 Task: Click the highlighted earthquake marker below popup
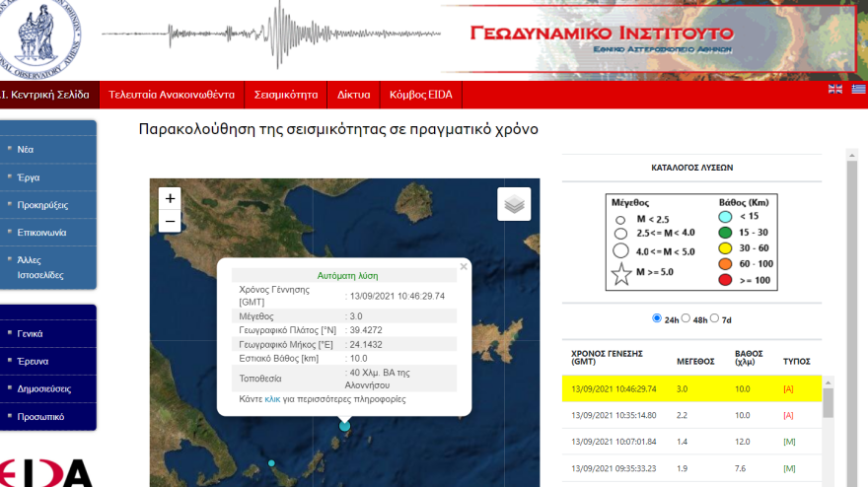click(x=345, y=426)
